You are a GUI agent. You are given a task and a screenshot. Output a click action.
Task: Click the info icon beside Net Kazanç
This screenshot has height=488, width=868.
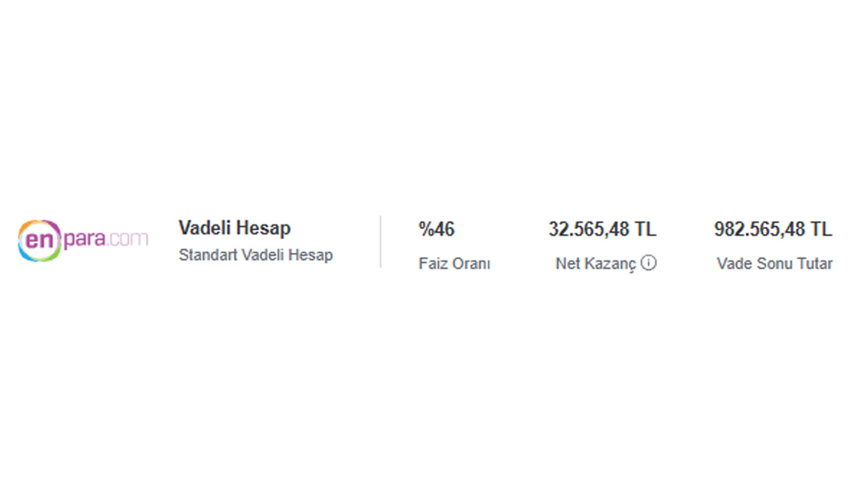coord(648,263)
